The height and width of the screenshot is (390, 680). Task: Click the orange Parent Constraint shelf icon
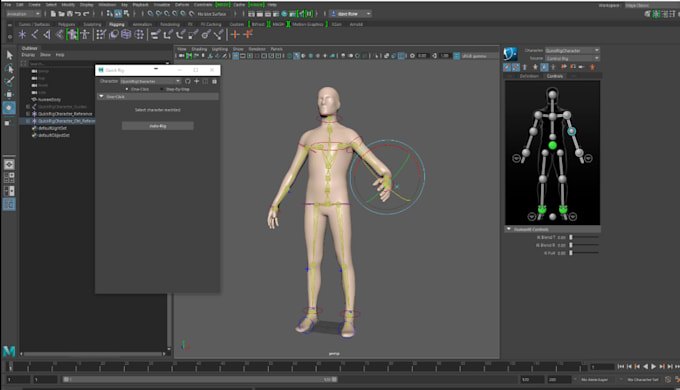coord(235,34)
